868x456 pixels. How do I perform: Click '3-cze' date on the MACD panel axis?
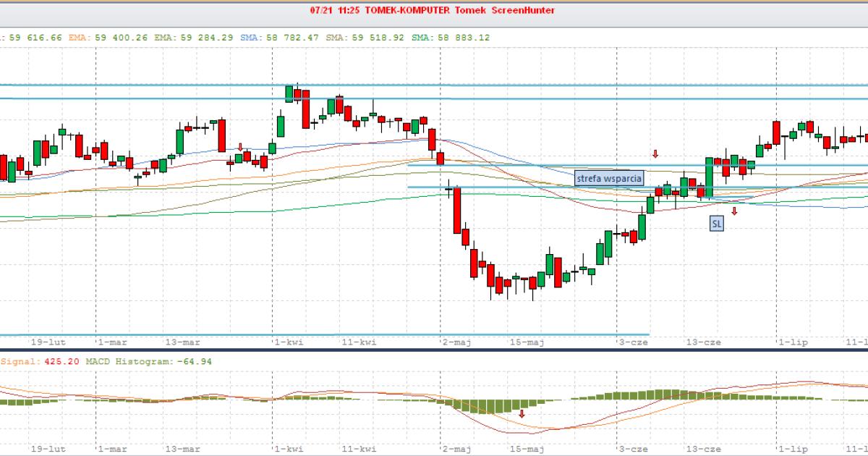(x=633, y=449)
